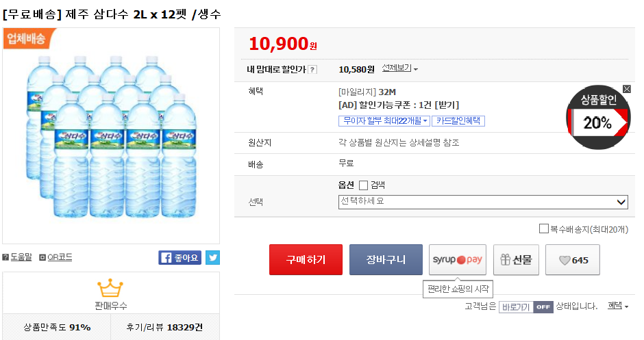Screen dimensions: 644x340
Task: Share the product on Twitter
Action: tap(212, 257)
